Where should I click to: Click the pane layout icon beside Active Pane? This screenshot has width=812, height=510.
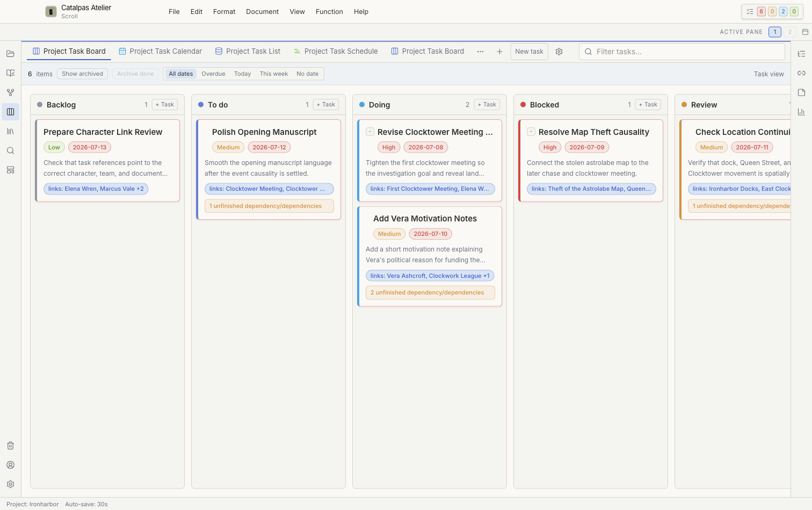click(x=805, y=32)
